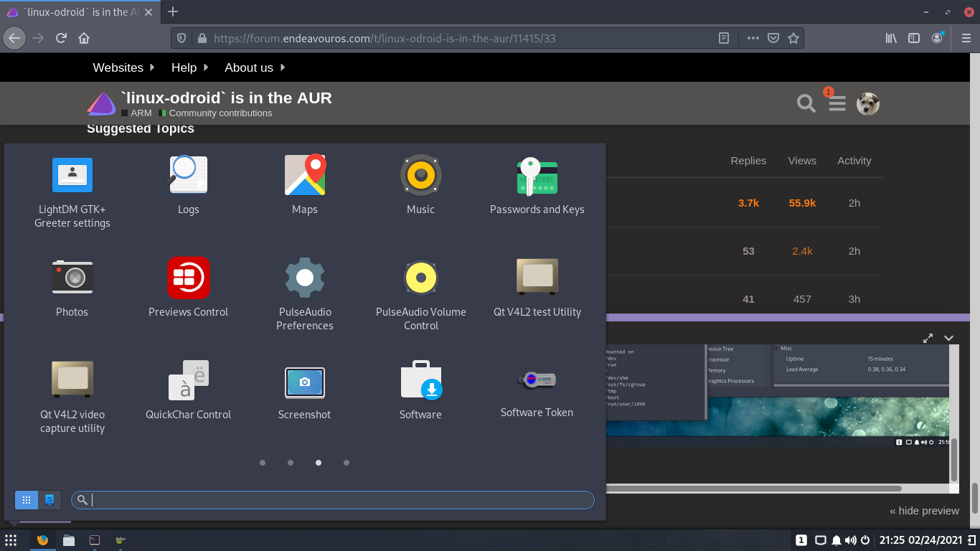980x551 pixels.
Task: Open Previews Control app
Action: [x=189, y=288]
